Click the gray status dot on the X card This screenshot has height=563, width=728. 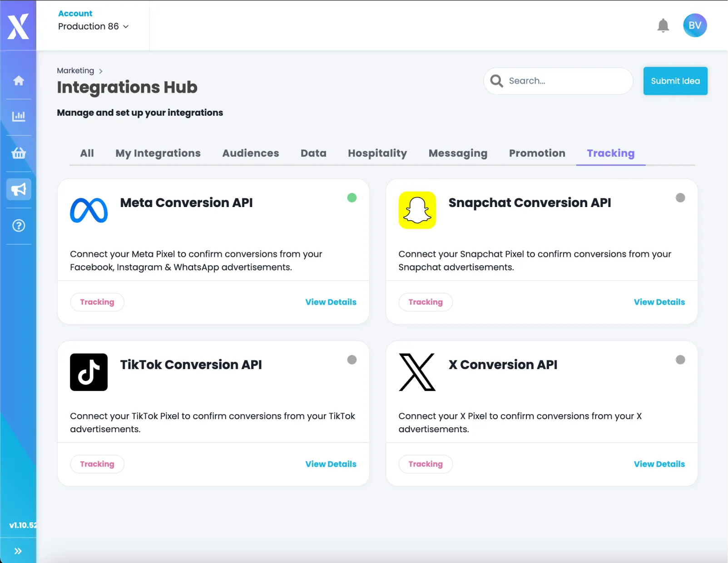(680, 360)
